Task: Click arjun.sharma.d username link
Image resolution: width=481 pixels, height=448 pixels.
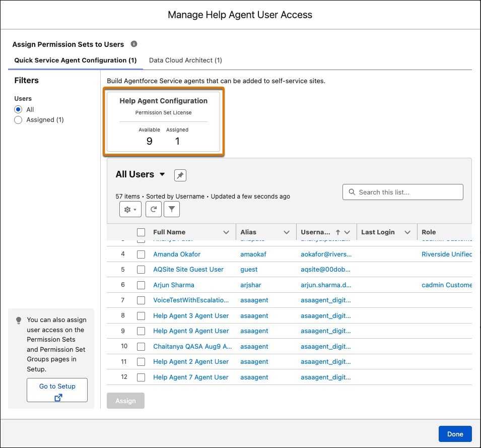Action: click(x=326, y=285)
